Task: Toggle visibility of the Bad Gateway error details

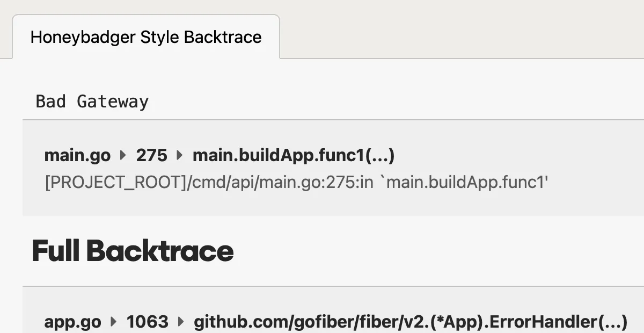Action: point(92,101)
